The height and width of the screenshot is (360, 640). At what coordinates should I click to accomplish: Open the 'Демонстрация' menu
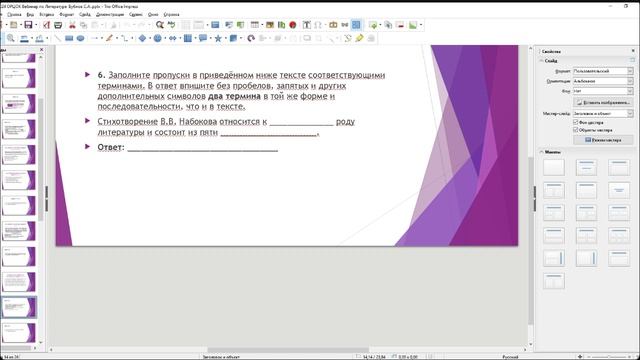110,14
